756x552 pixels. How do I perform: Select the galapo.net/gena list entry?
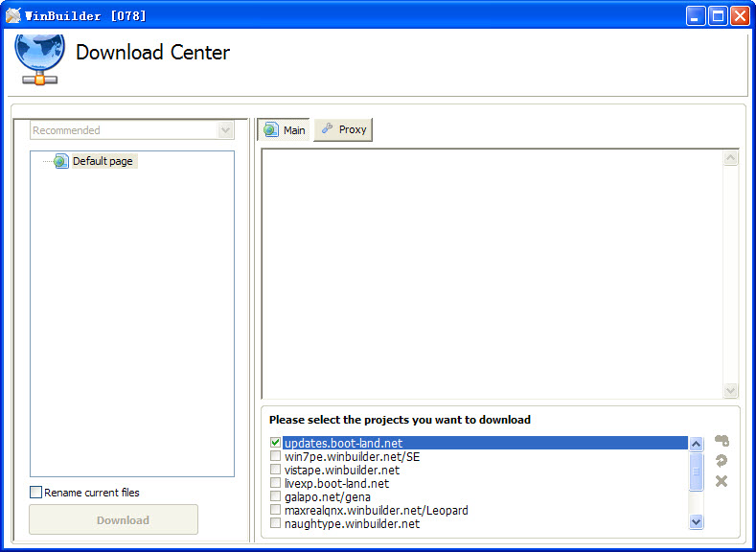pyautogui.click(x=327, y=496)
